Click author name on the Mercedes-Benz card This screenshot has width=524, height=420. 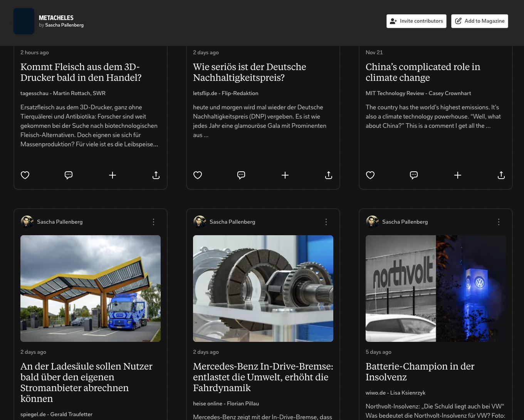[232, 222]
